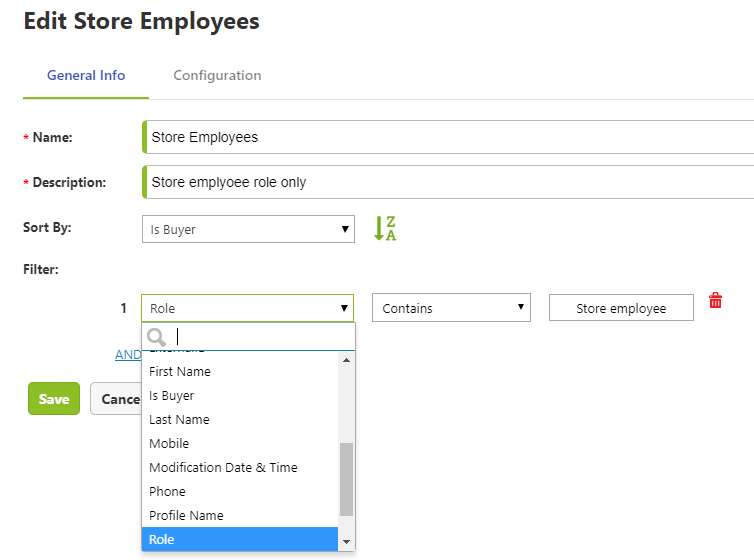Click the green Save button
Viewport: 754px width, 560px height.
pyautogui.click(x=54, y=398)
